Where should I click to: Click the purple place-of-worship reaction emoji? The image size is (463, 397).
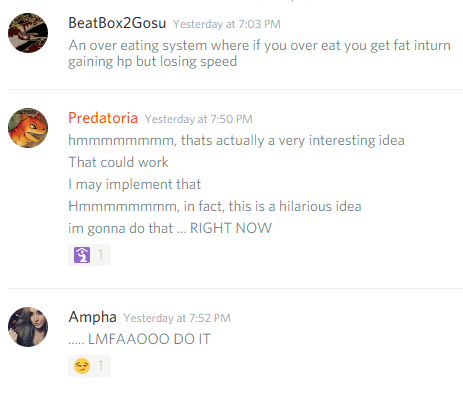pyautogui.click(x=82, y=255)
